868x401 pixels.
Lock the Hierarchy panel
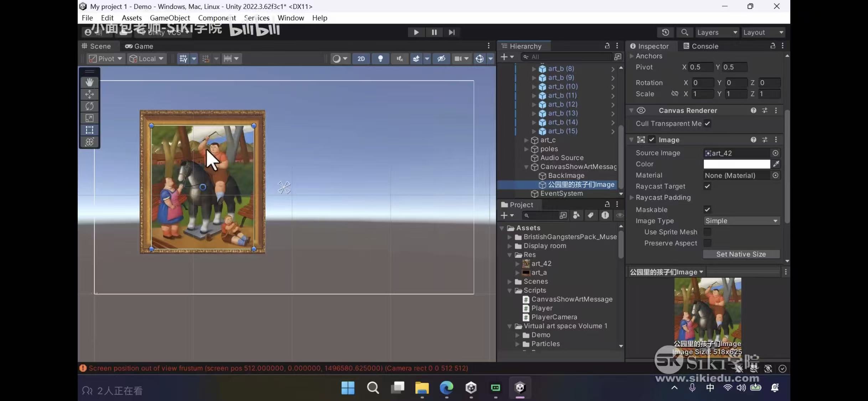click(x=607, y=46)
